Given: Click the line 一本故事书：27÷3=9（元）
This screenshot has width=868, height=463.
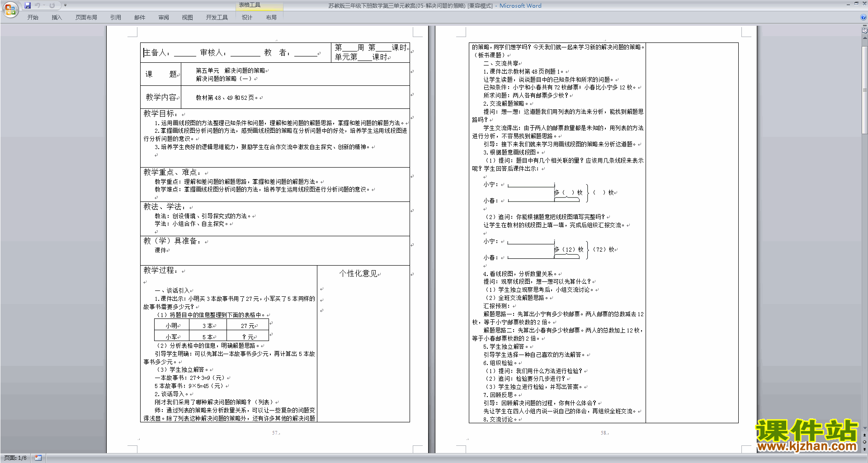Looking at the screenshot, I should coord(189,378).
